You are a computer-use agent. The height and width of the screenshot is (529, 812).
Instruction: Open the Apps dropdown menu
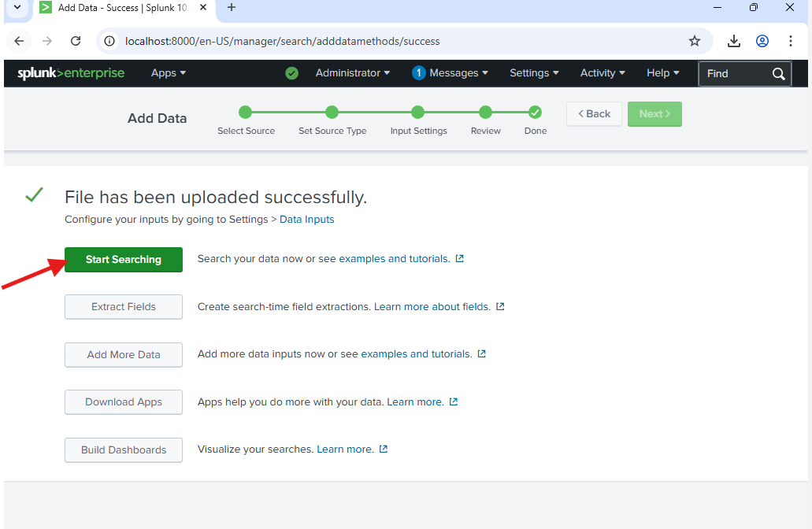tap(169, 73)
